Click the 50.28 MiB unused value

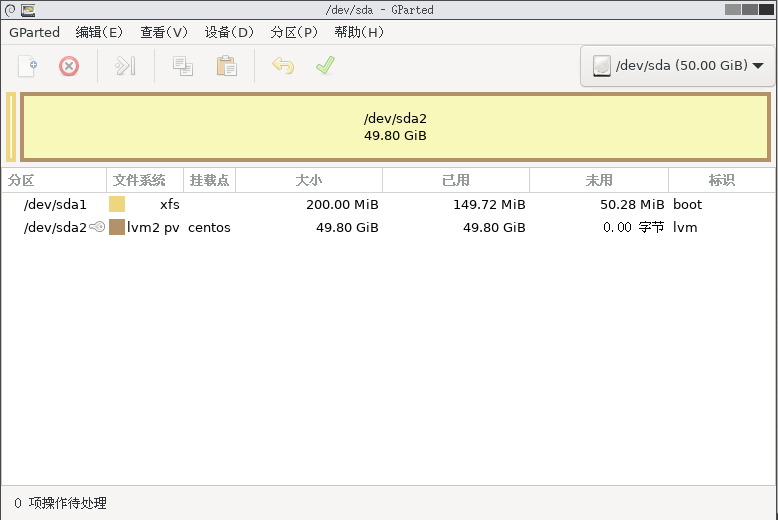(632, 204)
